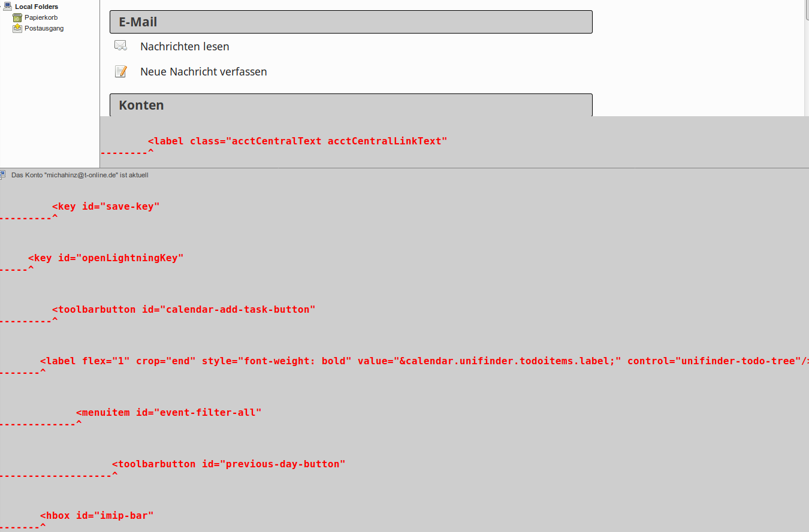Click the calendar-add-task-button error text
This screenshot has height=532, width=809.
(183, 310)
